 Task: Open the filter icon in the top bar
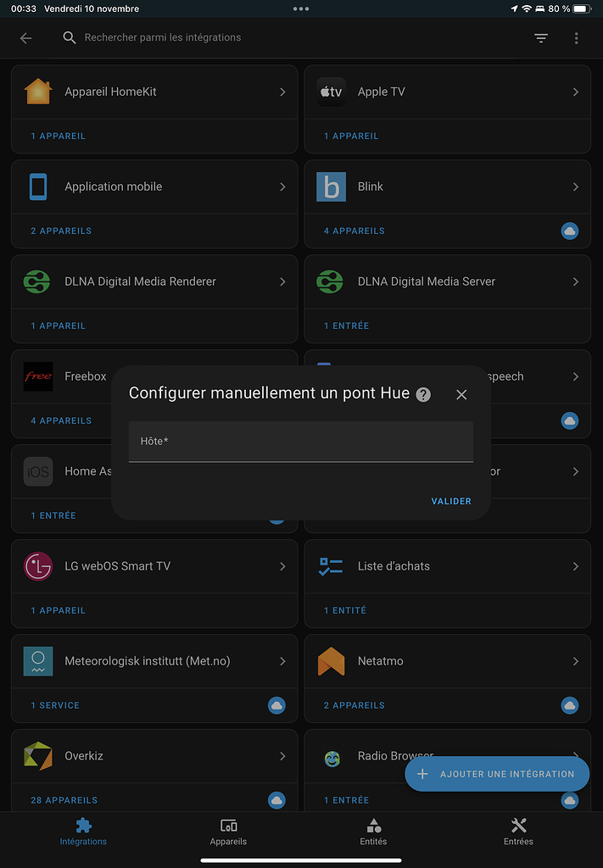point(541,38)
